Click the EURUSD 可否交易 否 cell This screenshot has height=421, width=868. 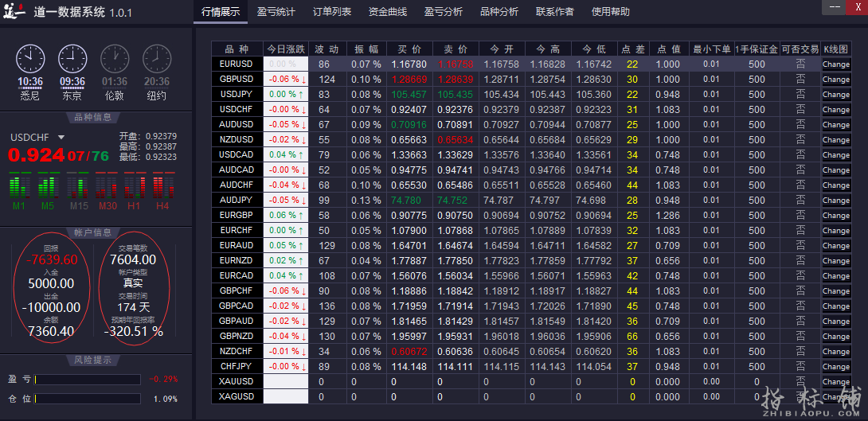point(800,64)
